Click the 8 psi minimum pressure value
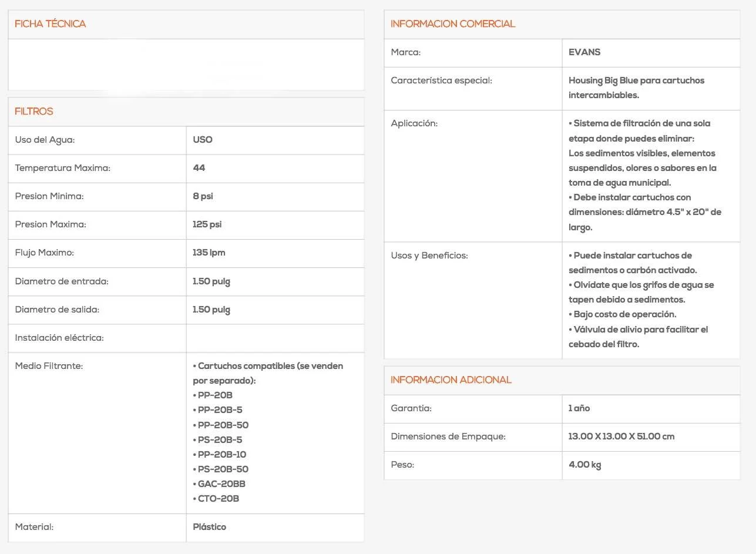 [x=203, y=196]
